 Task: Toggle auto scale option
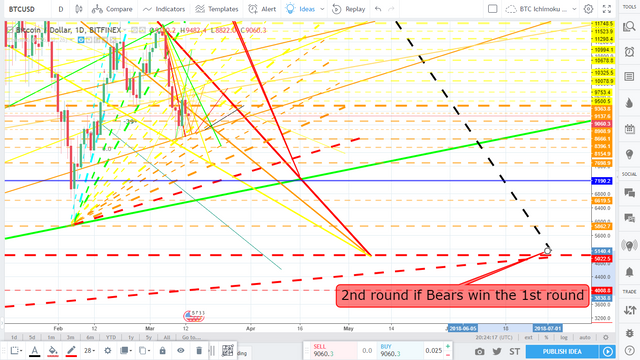[585, 337]
